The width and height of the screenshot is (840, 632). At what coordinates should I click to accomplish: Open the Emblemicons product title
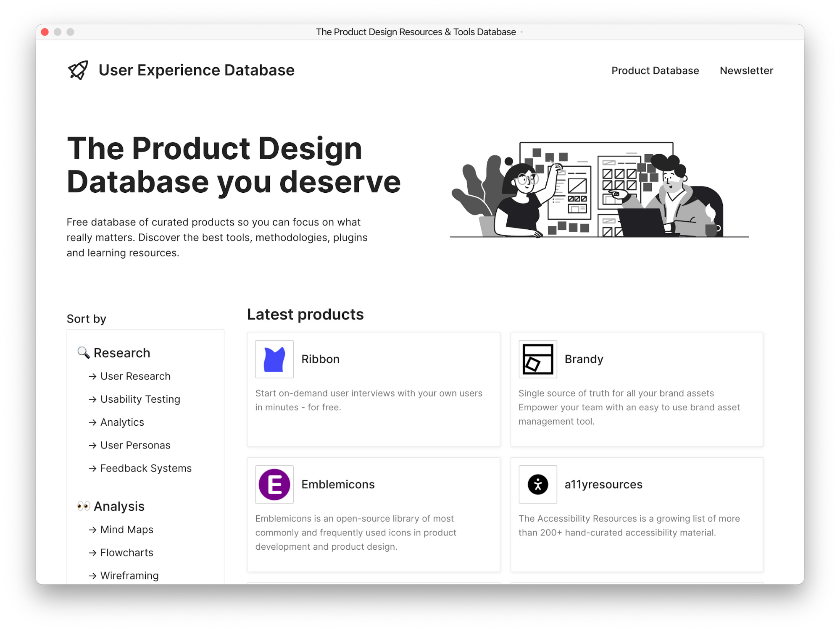tap(338, 484)
